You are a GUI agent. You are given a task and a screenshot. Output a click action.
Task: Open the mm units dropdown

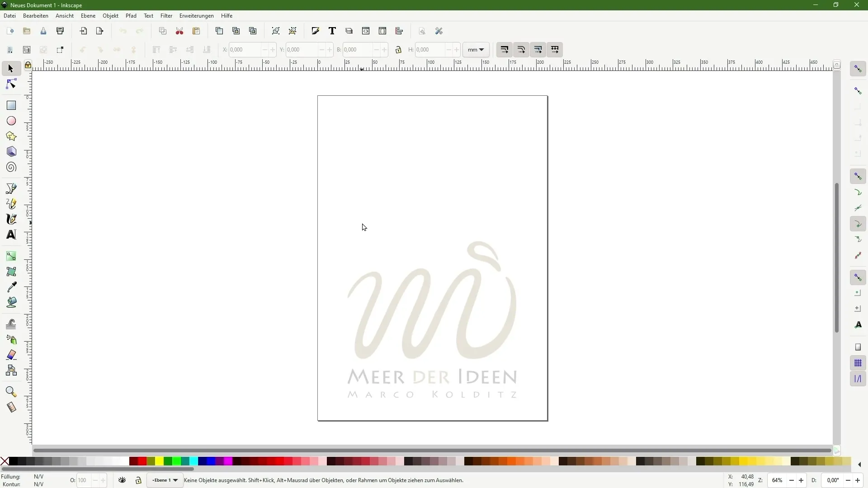point(476,50)
